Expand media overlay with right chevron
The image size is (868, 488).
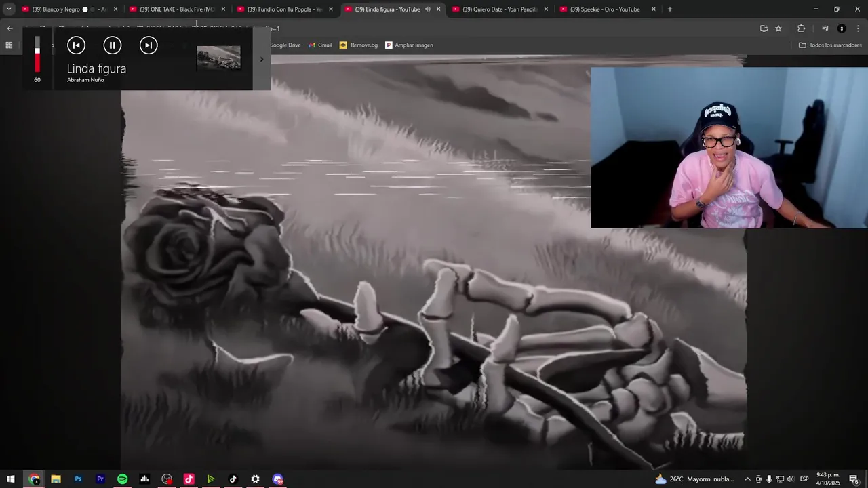click(x=262, y=59)
